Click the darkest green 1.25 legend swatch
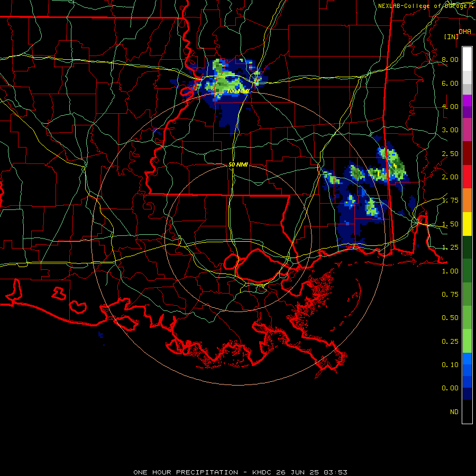This screenshot has width=476, height=476. [x=467, y=247]
